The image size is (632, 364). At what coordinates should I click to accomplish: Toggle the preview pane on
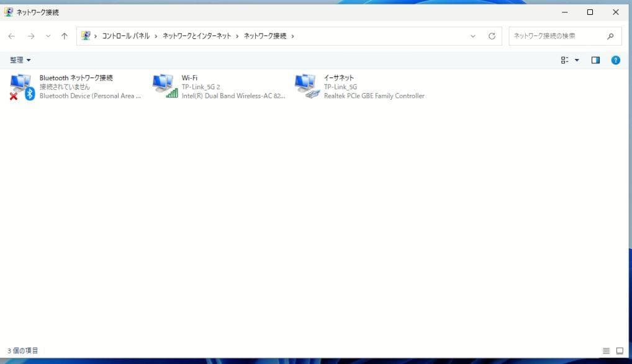tap(595, 60)
